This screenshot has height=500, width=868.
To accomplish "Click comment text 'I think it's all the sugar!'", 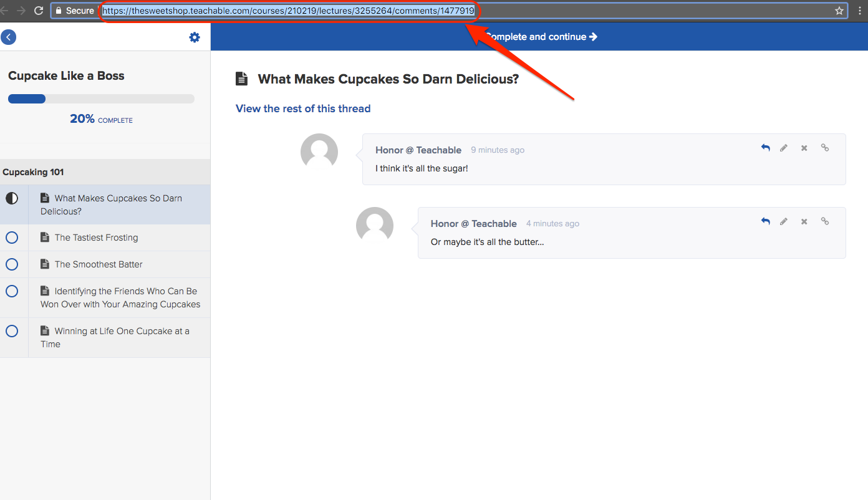I will coord(422,168).
